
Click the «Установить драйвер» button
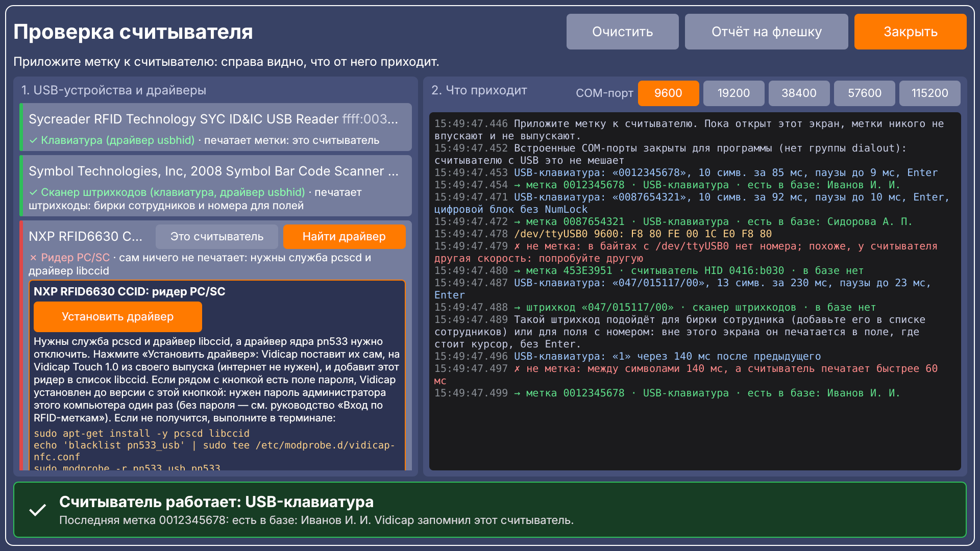click(x=118, y=317)
